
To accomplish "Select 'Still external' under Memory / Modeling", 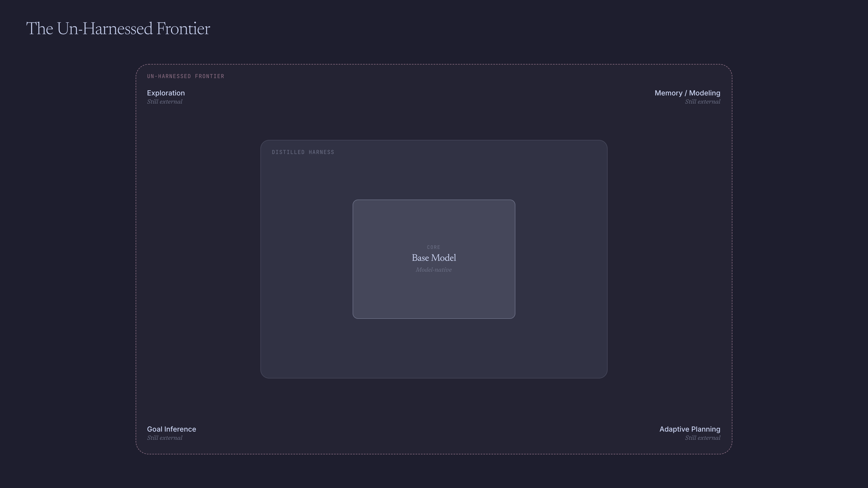I will (x=702, y=102).
